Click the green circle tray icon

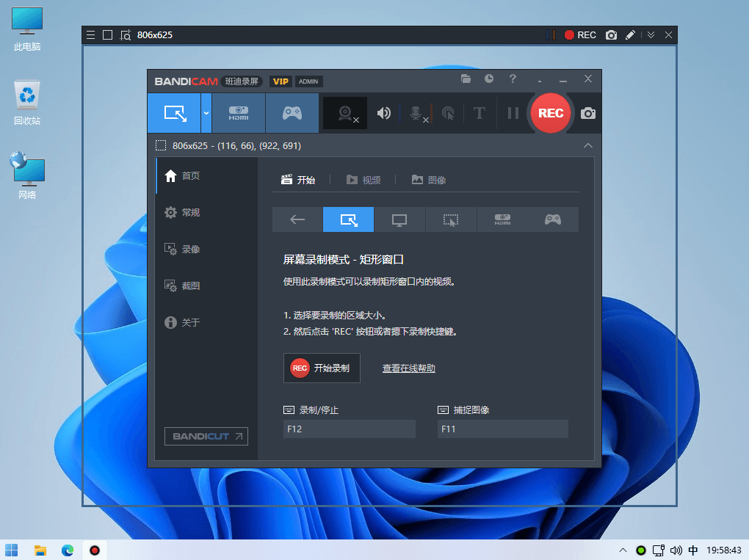point(641,550)
